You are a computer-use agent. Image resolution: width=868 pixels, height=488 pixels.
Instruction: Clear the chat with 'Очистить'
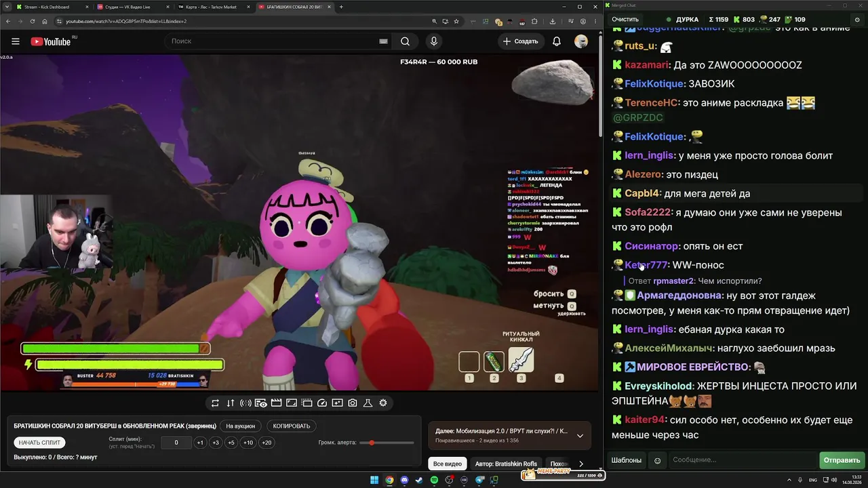coord(625,20)
